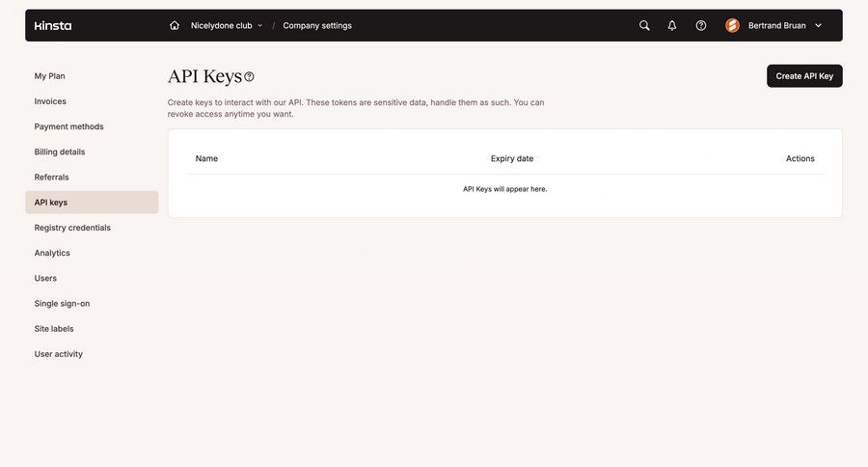Show the User activity log

click(59, 354)
